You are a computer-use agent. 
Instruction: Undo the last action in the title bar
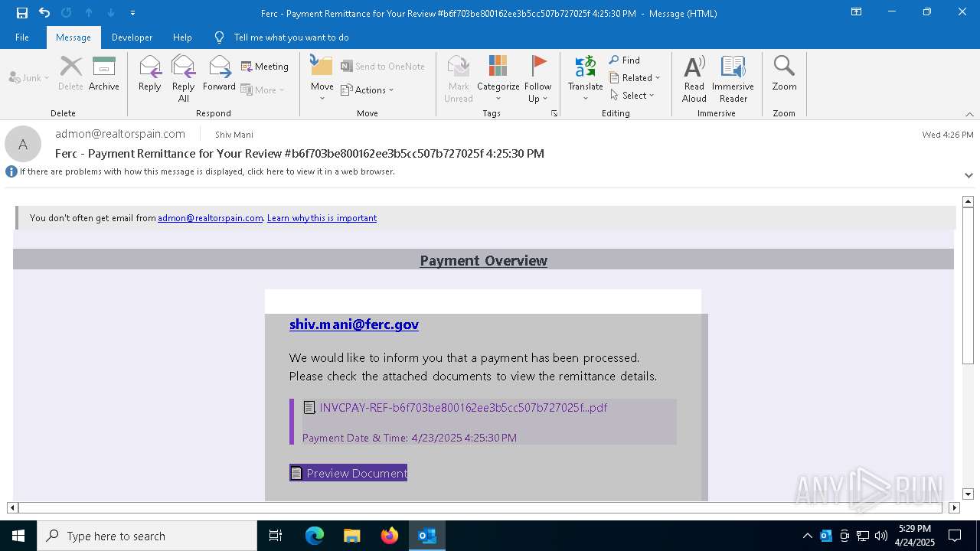(44, 13)
